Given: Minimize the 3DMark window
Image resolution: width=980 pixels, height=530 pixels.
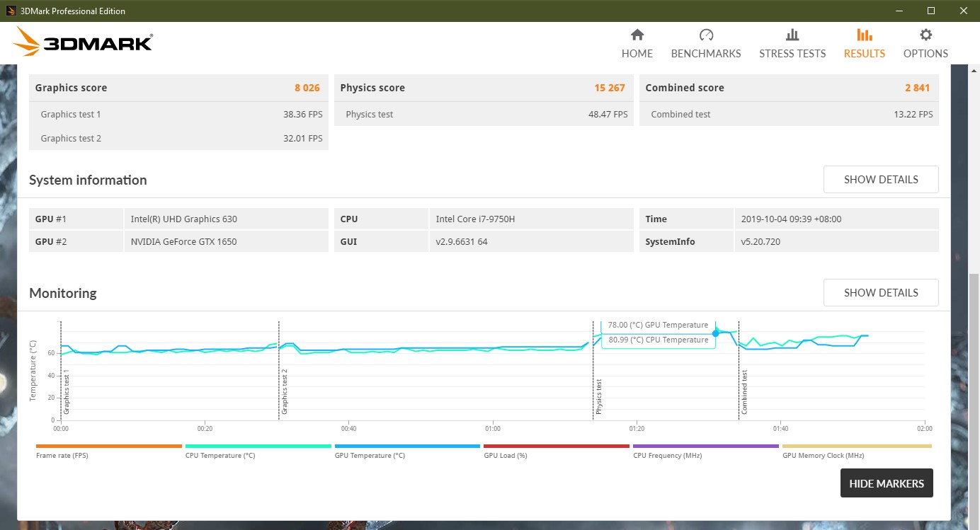Looking at the screenshot, I should 899,11.
